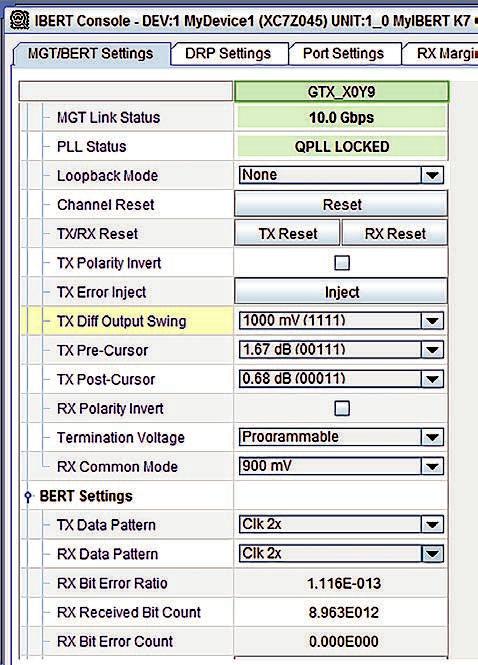Open the TX Data Pattern dropdown arrow
This screenshot has width=478, height=665.
point(432,525)
